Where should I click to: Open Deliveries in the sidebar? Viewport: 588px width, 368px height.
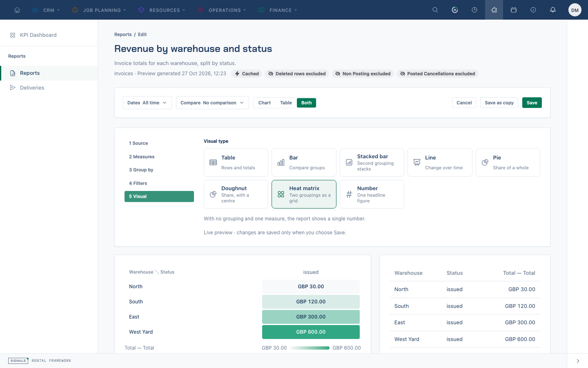click(49, 88)
